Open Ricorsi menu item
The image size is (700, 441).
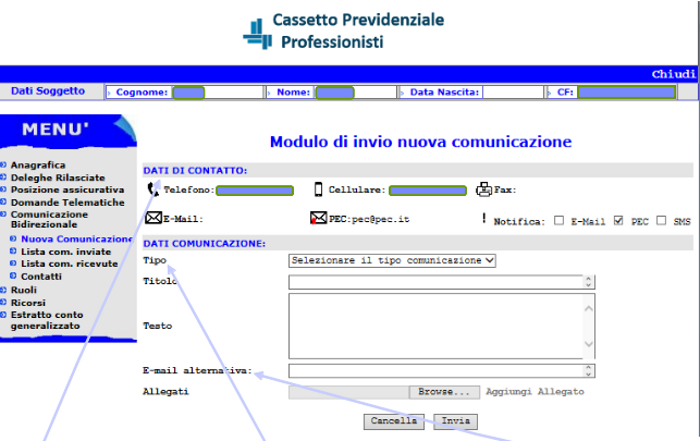(x=28, y=302)
